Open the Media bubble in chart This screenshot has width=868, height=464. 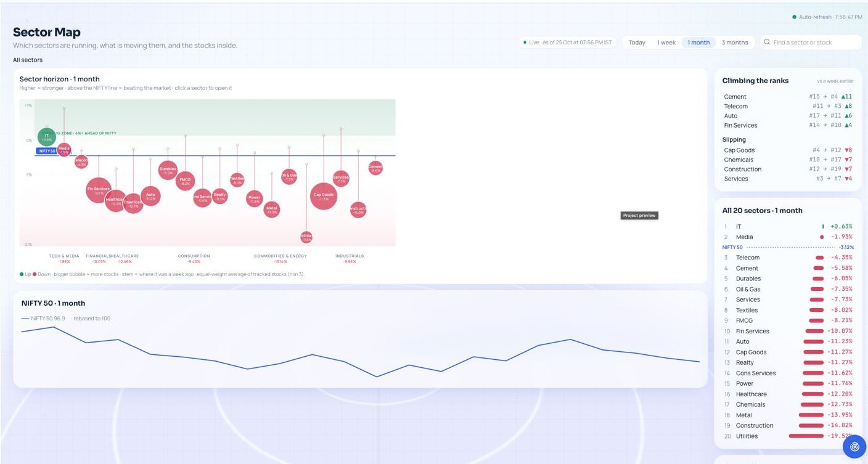[64, 150]
